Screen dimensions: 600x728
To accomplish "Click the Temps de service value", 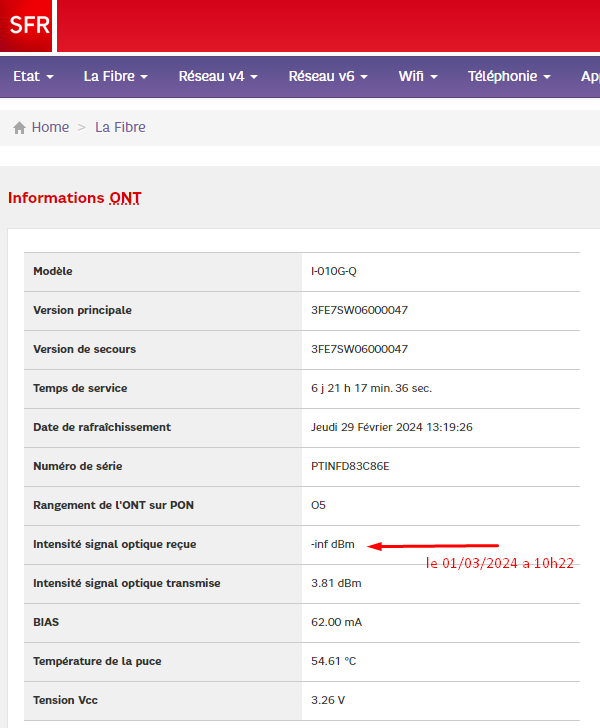I will click(371, 388).
